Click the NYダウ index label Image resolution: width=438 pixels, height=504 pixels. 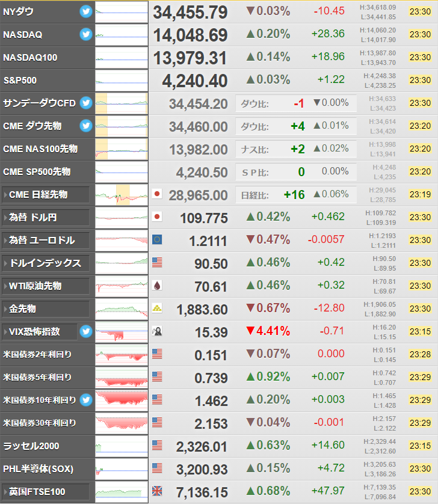pyautogui.click(x=18, y=12)
